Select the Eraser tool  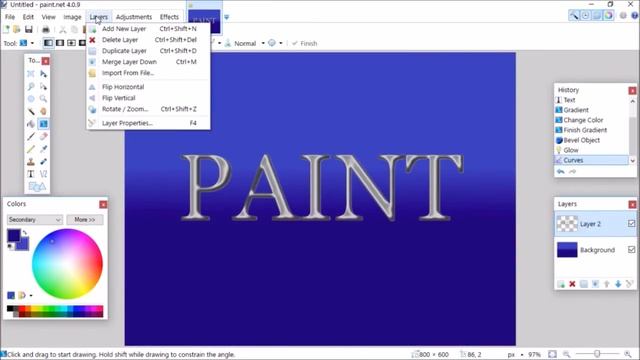coord(43,136)
